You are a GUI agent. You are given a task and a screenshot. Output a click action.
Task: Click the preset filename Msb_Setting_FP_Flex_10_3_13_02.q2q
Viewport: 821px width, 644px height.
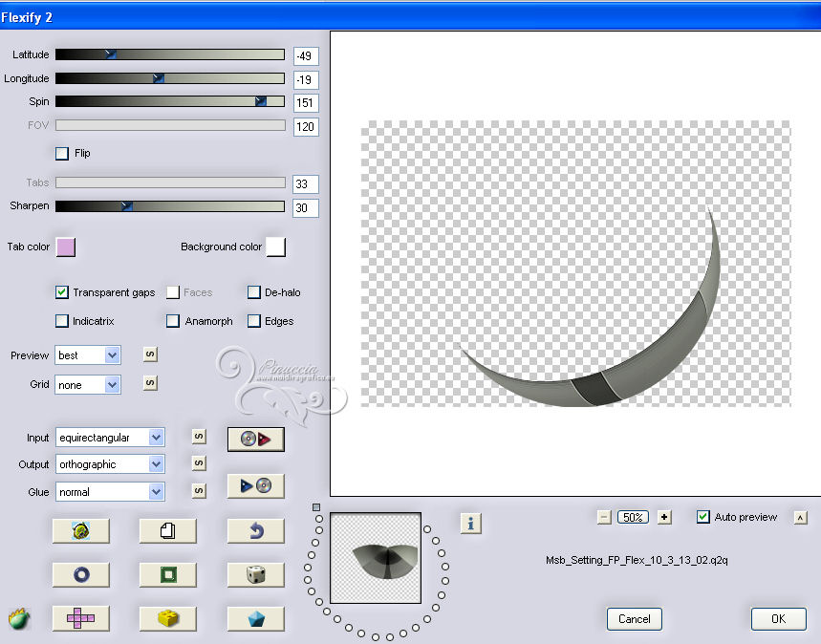[x=637, y=560]
